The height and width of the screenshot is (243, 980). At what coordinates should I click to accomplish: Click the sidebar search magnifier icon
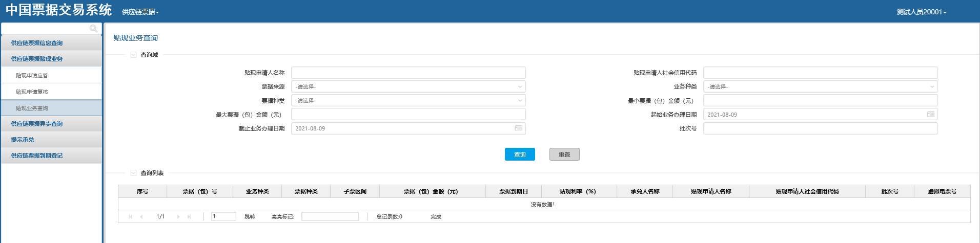[93, 29]
